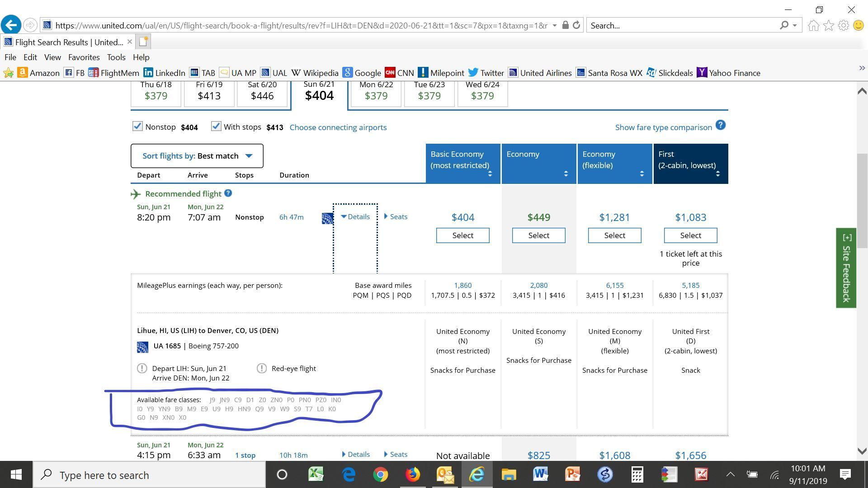The height and width of the screenshot is (488, 868).
Task: Open the Twitter bookmark
Action: point(486,73)
